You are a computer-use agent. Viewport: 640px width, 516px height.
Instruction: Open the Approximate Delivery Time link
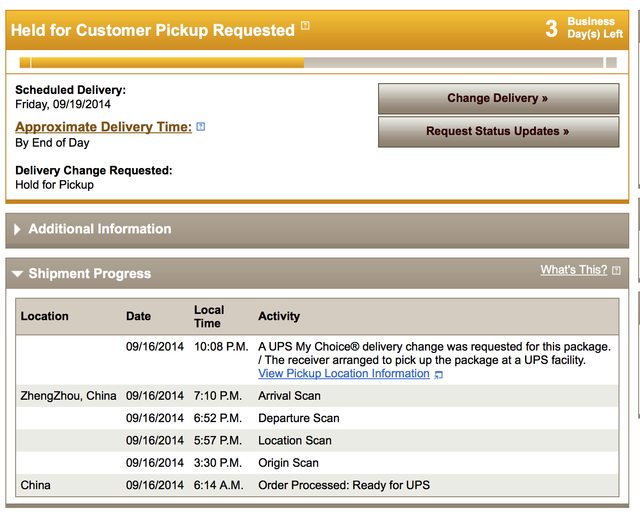point(103,127)
